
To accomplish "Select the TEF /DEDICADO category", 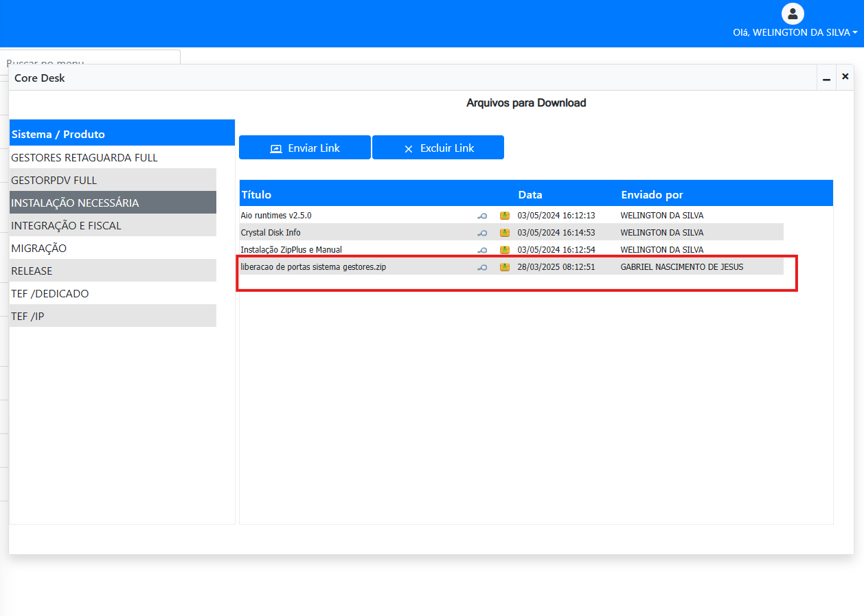I will click(50, 293).
